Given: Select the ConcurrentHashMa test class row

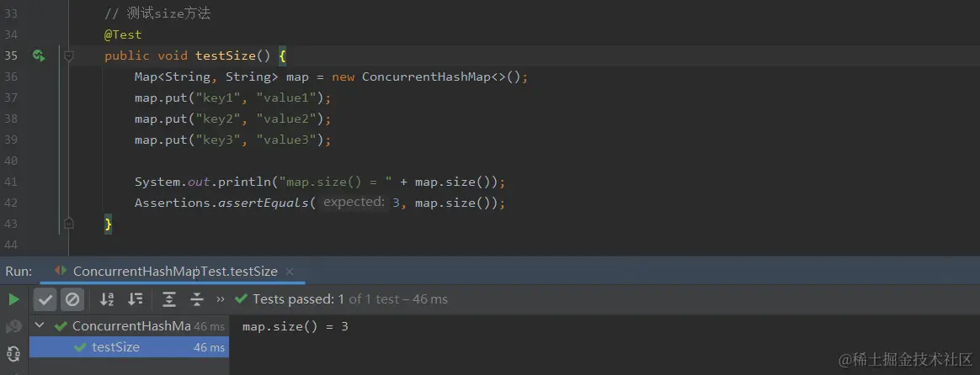Looking at the screenshot, I should tap(129, 325).
